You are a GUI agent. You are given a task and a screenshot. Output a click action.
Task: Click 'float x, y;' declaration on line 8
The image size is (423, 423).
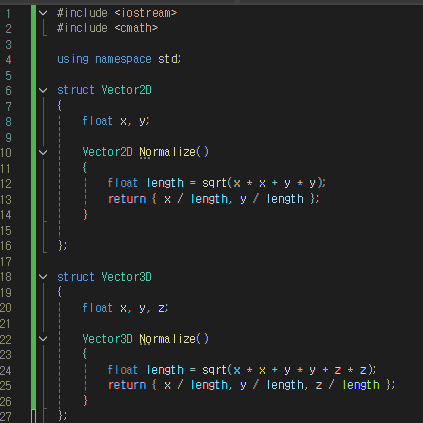[x=116, y=121]
